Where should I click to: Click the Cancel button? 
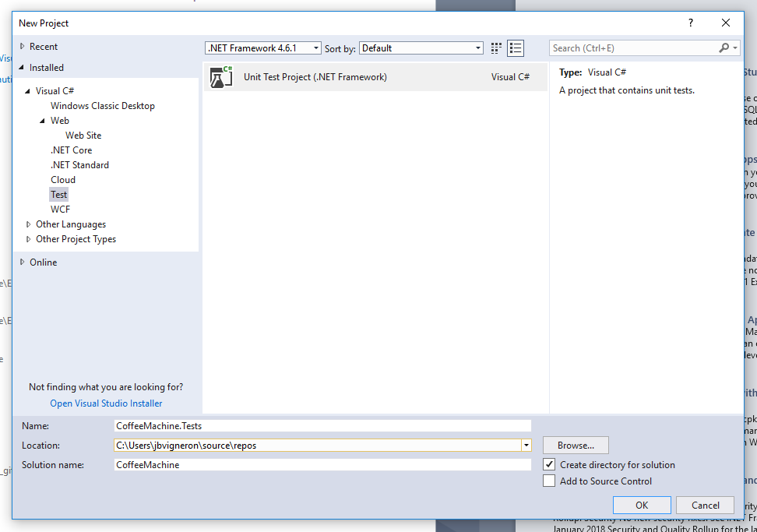(706, 505)
